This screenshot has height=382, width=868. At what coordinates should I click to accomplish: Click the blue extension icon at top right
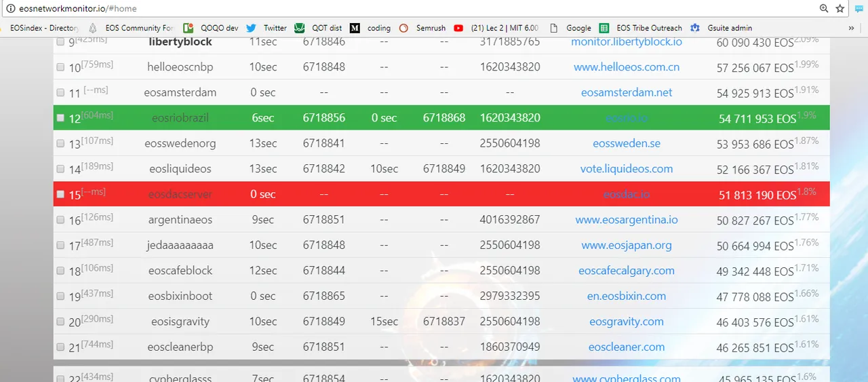coord(859,9)
